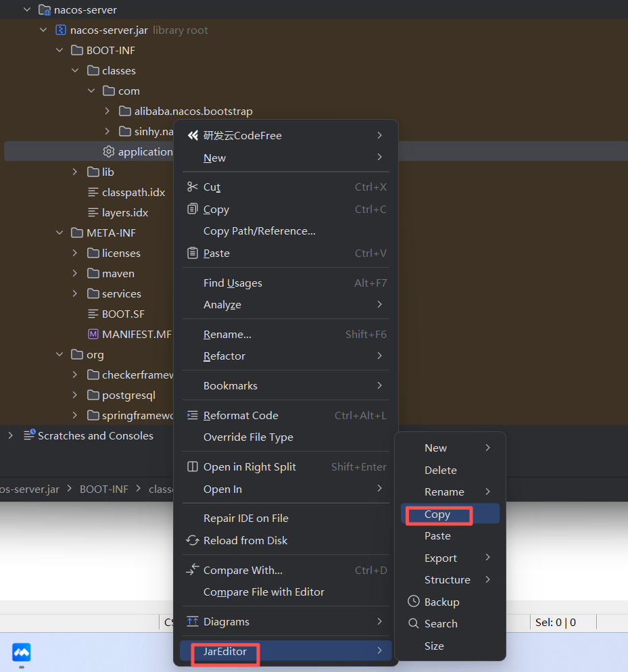Open the New submenu in context menu

click(286, 158)
